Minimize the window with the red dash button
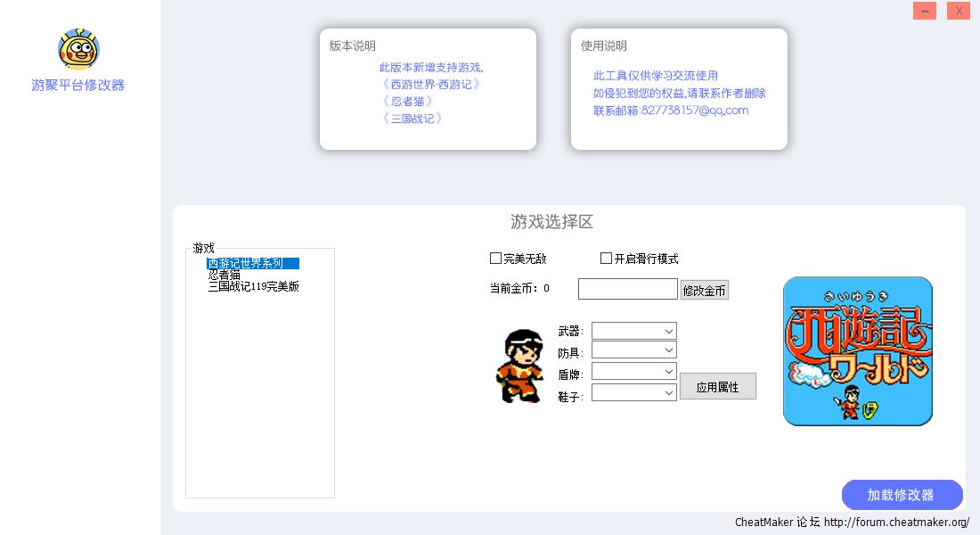The height and width of the screenshot is (535, 980). pyautogui.click(x=925, y=11)
